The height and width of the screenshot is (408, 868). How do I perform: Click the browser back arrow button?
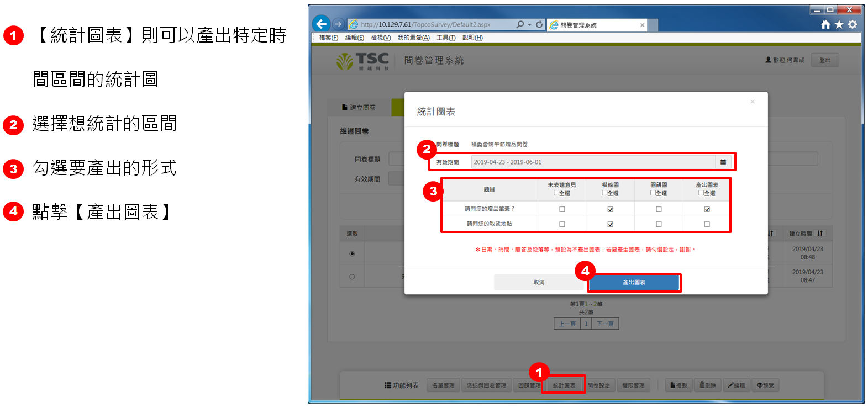(321, 24)
